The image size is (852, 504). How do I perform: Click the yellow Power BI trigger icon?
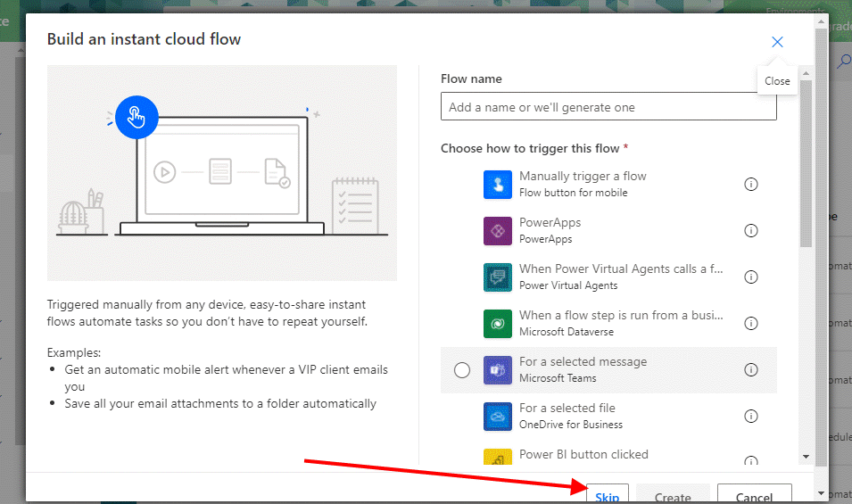(x=497, y=457)
